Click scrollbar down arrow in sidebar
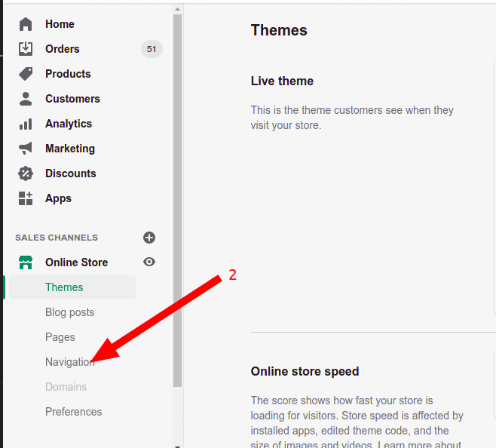 point(178,444)
